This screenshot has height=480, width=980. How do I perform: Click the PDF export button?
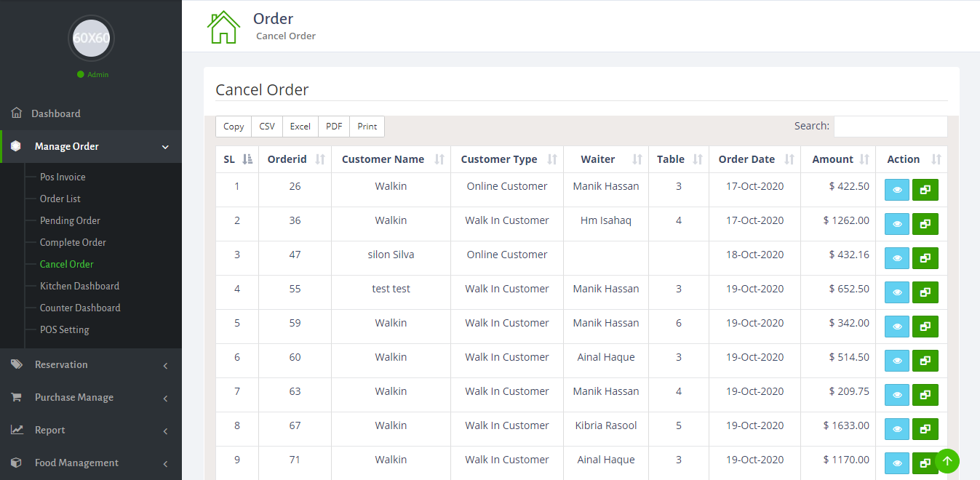click(334, 127)
